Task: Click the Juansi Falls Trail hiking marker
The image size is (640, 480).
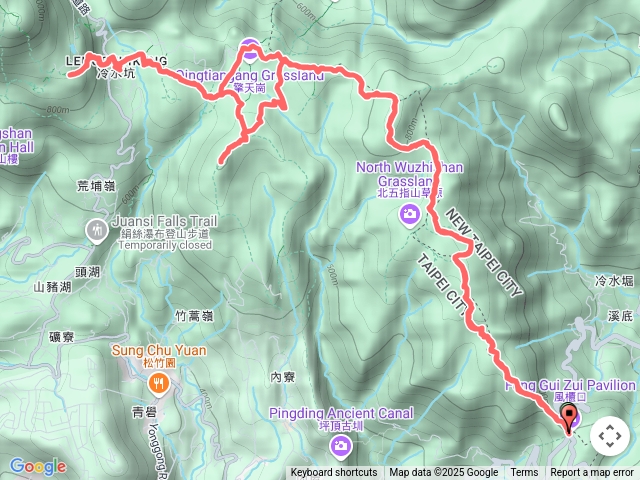Action: [97, 231]
